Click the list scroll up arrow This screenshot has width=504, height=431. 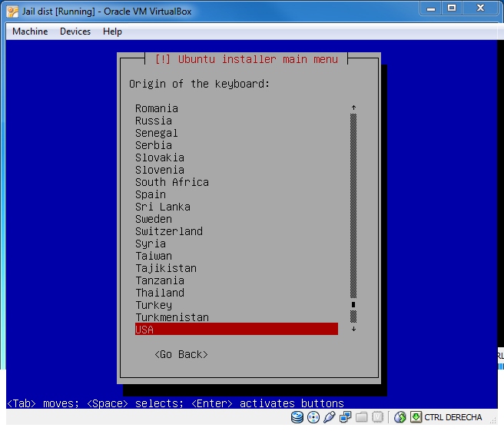(353, 108)
